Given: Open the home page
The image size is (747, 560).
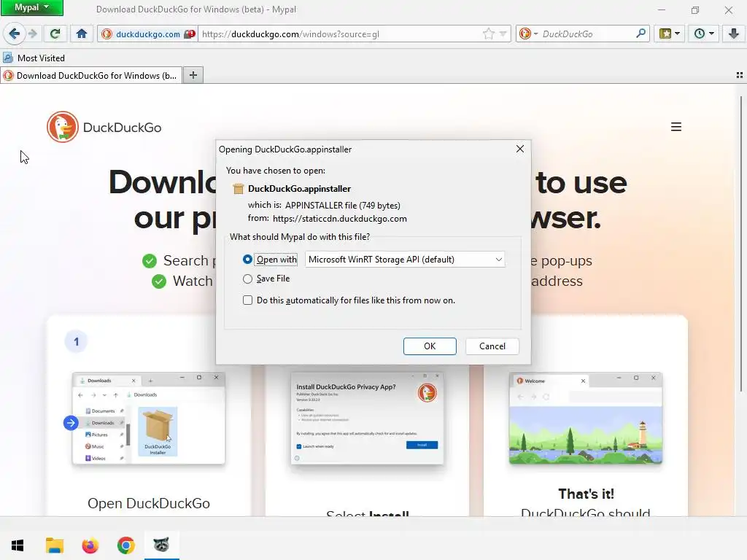Looking at the screenshot, I should [x=82, y=34].
